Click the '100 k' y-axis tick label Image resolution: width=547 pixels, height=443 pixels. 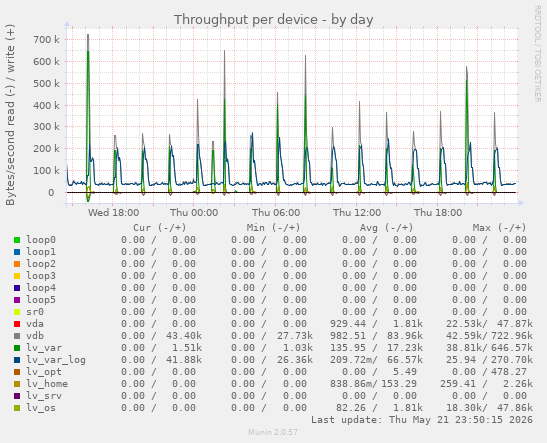click(x=46, y=171)
